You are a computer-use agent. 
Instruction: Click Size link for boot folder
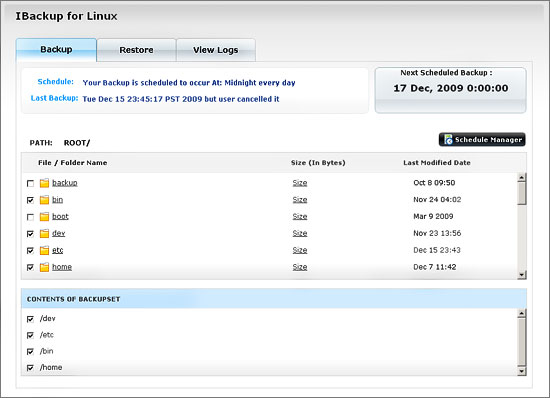[300, 216]
